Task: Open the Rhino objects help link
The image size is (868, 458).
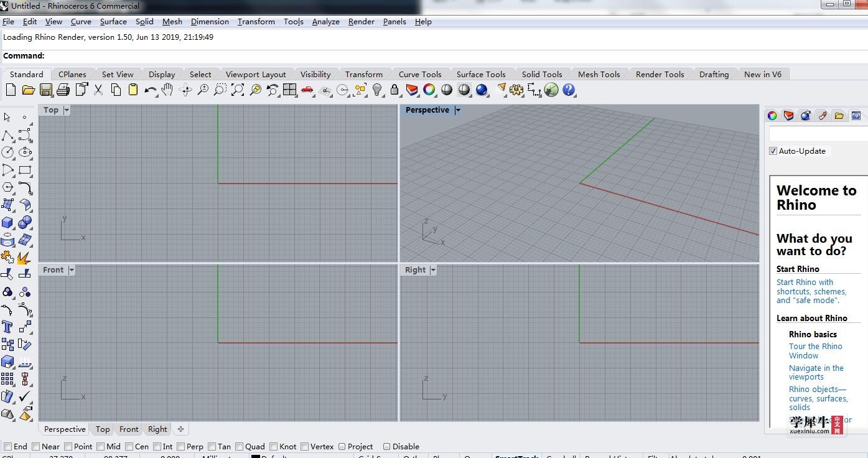Action: [x=818, y=398]
